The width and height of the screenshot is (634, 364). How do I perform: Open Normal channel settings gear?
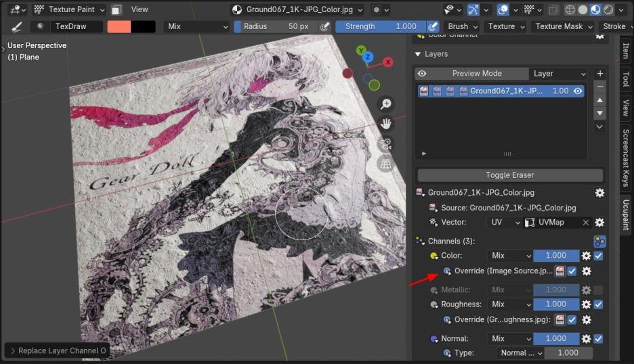click(x=587, y=339)
